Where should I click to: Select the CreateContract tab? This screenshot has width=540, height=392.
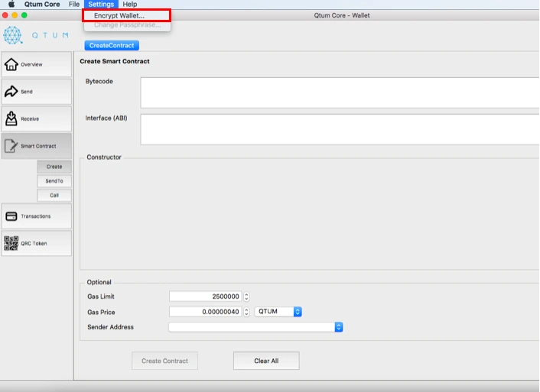click(x=112, y=45)
